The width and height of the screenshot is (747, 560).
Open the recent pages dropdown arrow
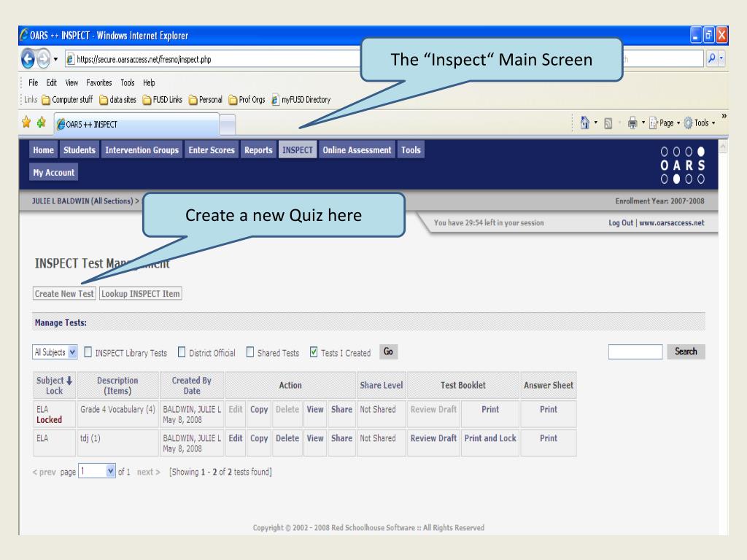(x=55, y=59)
